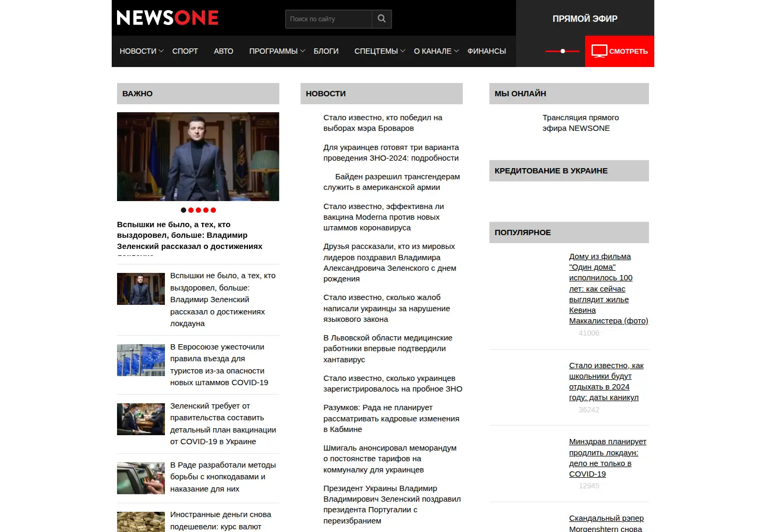Screen dimensions: 766x532
Task: Open news about Байден and трансгендерам
Action: tap(392, 182)
